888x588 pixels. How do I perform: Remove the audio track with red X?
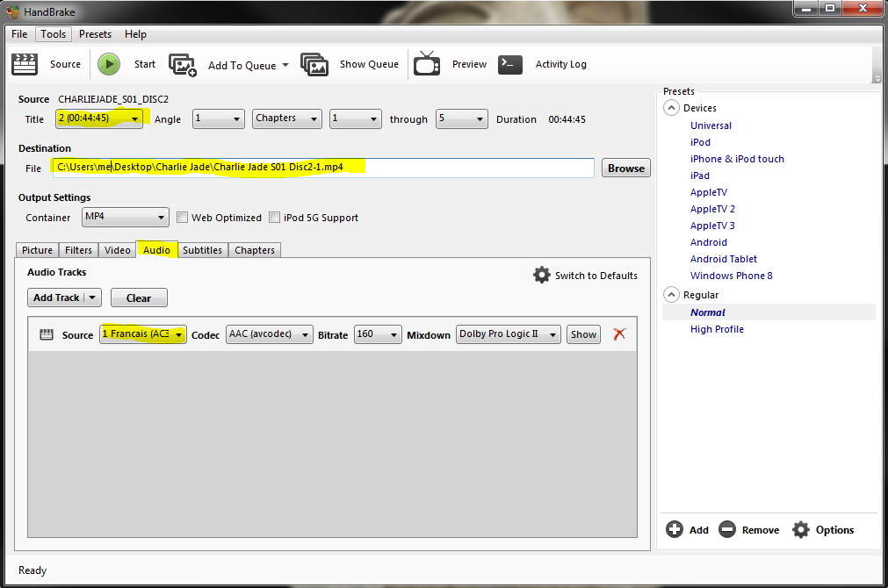(619, 333)
